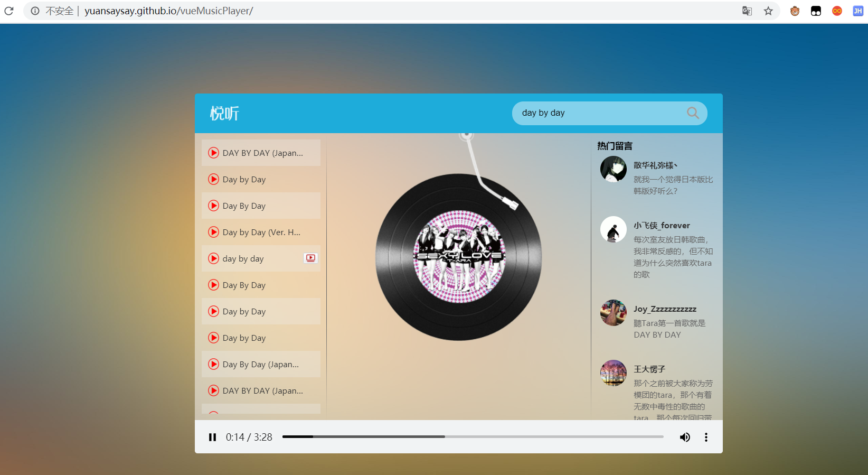Click username 王大愣子

(649, 369)
